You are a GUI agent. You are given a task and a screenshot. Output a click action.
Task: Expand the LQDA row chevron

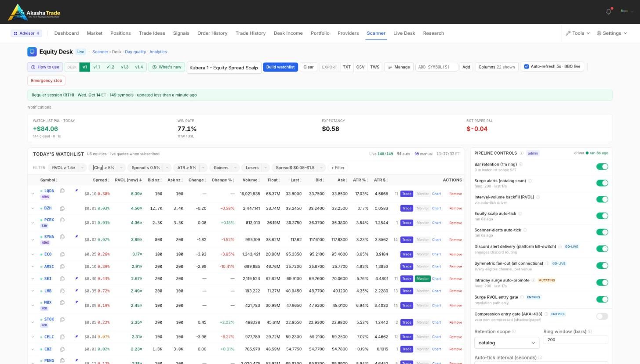click(33, 194)
